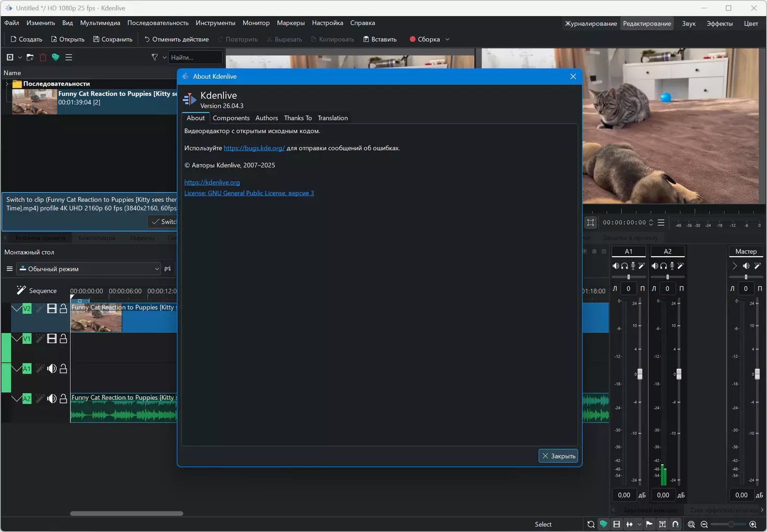
Task: Open the Инструменты menu
Action: pos(215,23)
